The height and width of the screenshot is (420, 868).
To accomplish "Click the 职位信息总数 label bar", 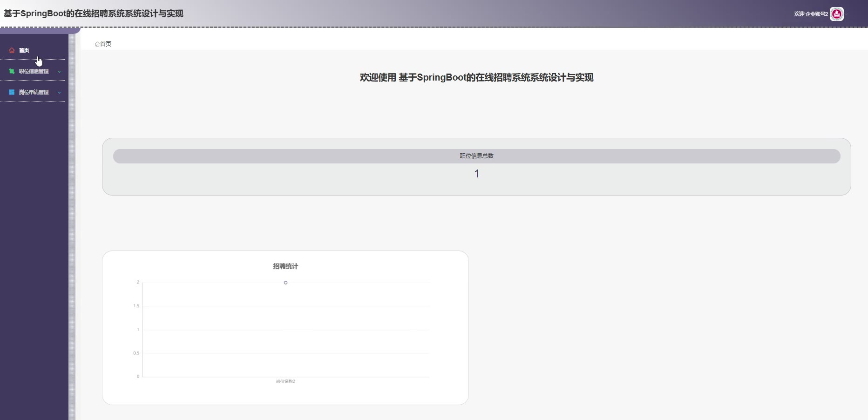I will coord(477,156).
